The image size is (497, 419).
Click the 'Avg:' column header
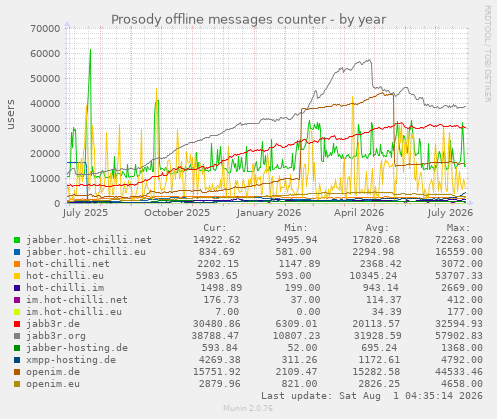[x=377, y=228]
